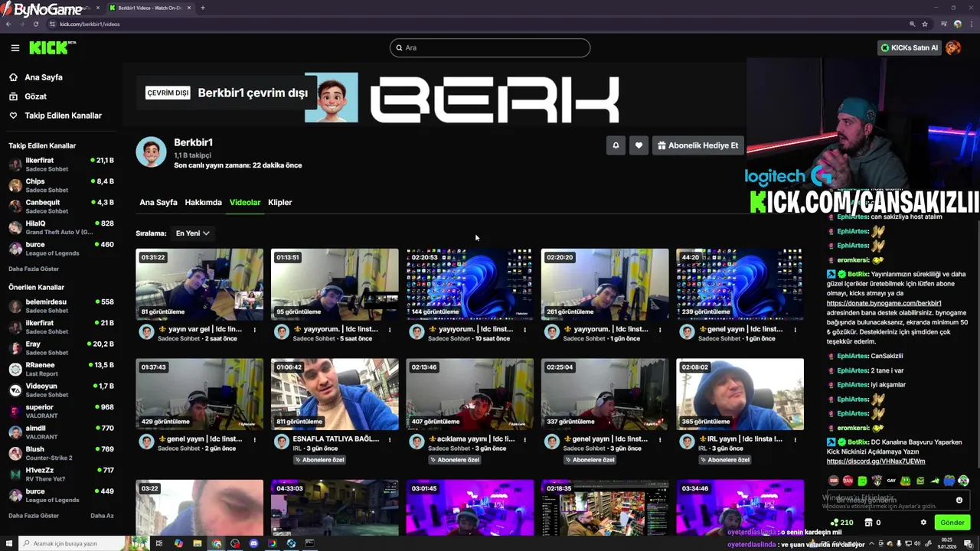Open options menu for 429 görüntüleme video
This screenshot has width=980, height=551.
[255, 440]
